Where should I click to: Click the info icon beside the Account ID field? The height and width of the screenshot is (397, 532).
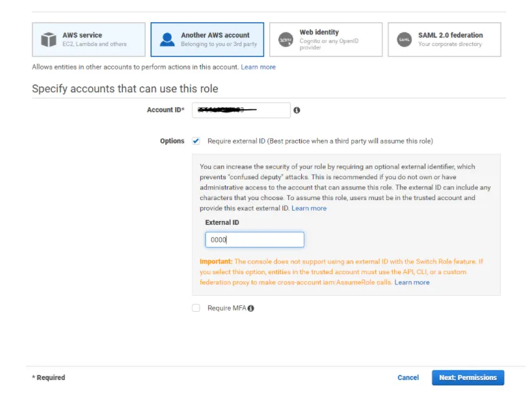[x=298, y=110]
